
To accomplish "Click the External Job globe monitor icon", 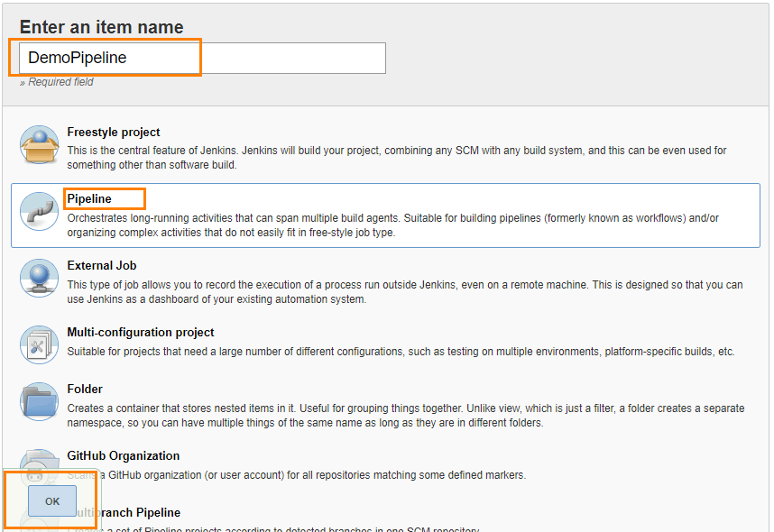I will pos(39,278).
